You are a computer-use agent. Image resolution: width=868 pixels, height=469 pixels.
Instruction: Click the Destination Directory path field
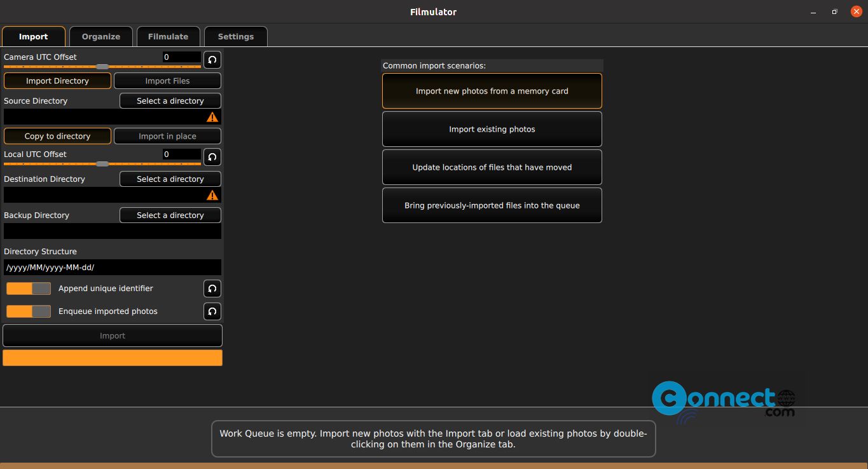pyautogui.click(x=113, y=195)
